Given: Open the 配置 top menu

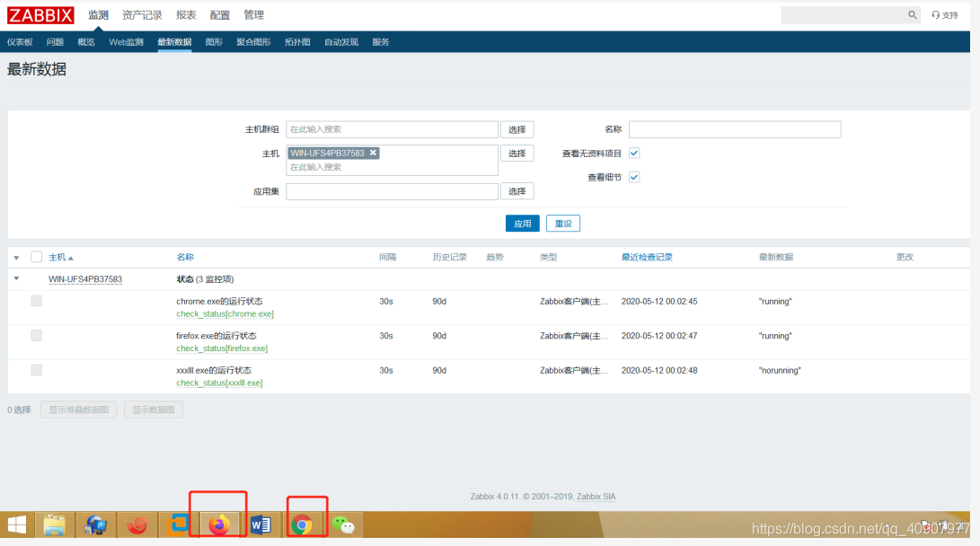Looking at the screenshot, I should pyautogui.click(x=220, y=15).
